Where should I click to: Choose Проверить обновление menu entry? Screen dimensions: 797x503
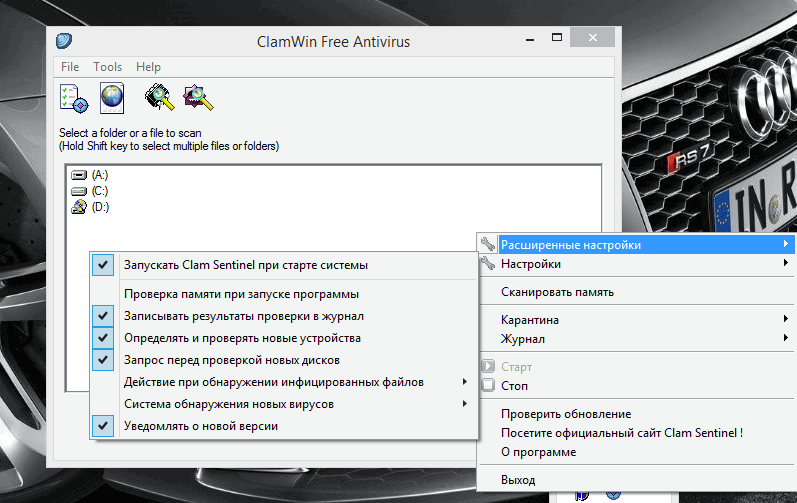pos(637,414)
